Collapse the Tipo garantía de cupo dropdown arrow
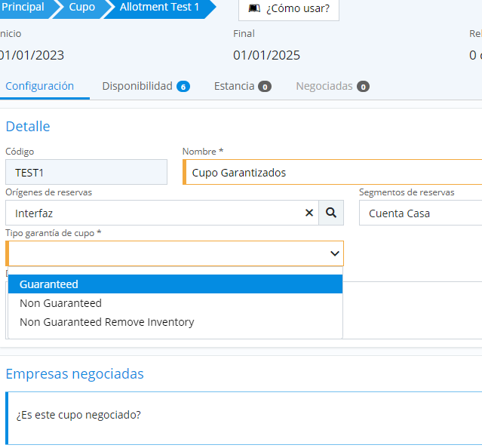The height and width of the screenshot is (448, 482). tap(335, 254)
